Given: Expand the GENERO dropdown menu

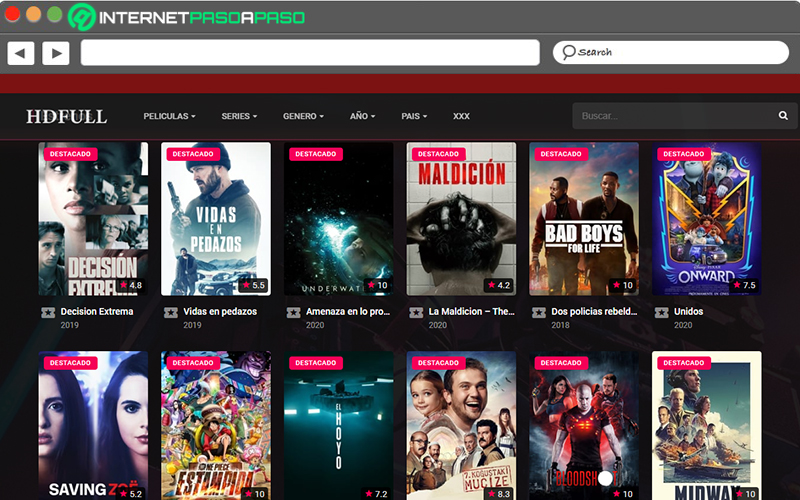Looking at the screenshot, I should coord(304,116).
